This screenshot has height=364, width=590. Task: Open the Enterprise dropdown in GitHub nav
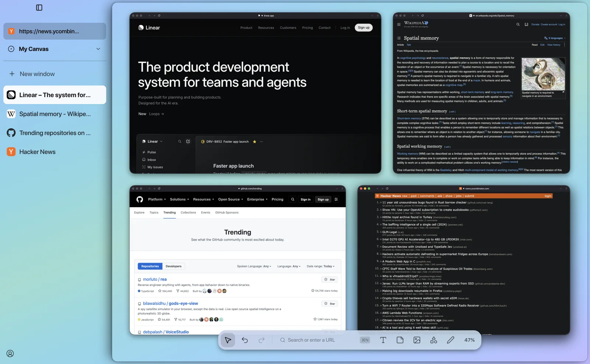257,200
